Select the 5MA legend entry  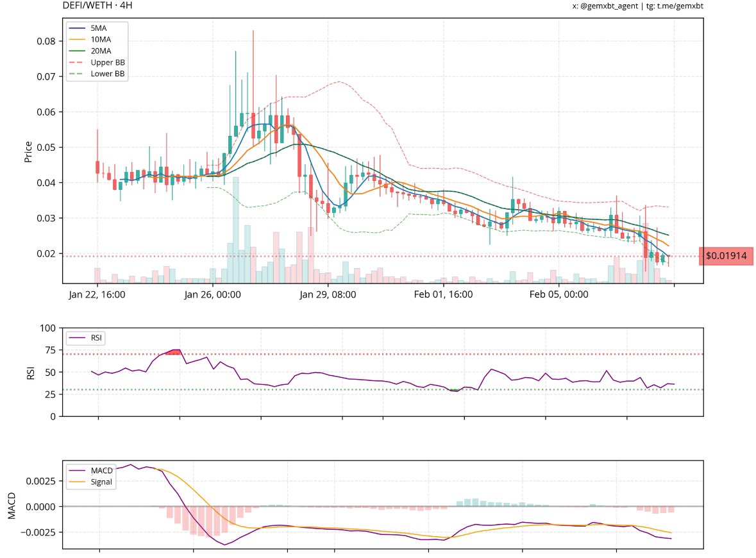tap(98, 28)
